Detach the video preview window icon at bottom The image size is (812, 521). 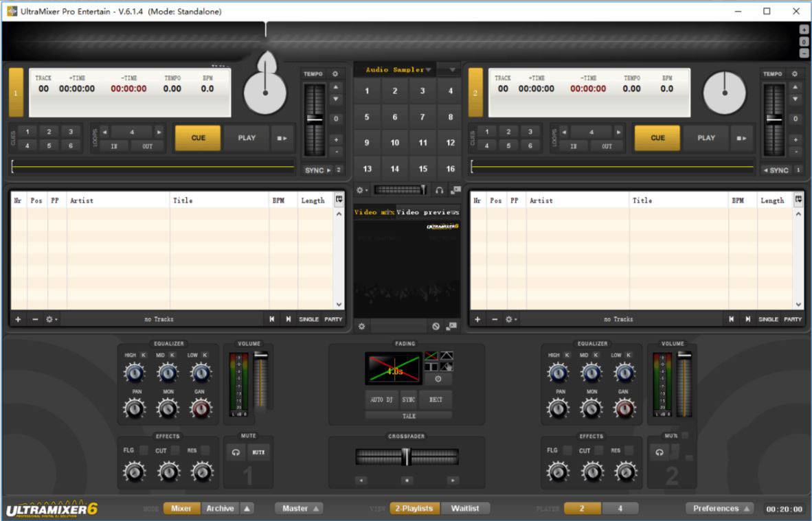(451, 327)
